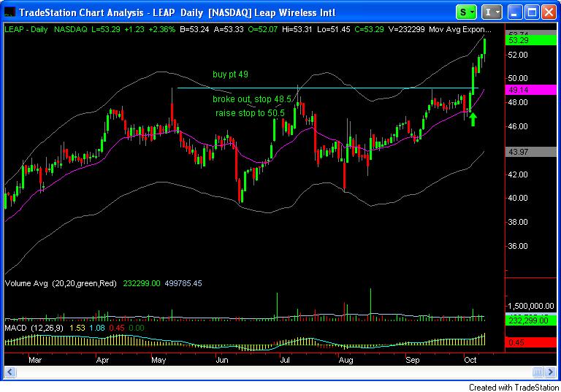Click the 'MACD (12,26,9)' indicator label
Viewport: 561px width, 392px height.
pyautogui.click(x=34, y=328)
